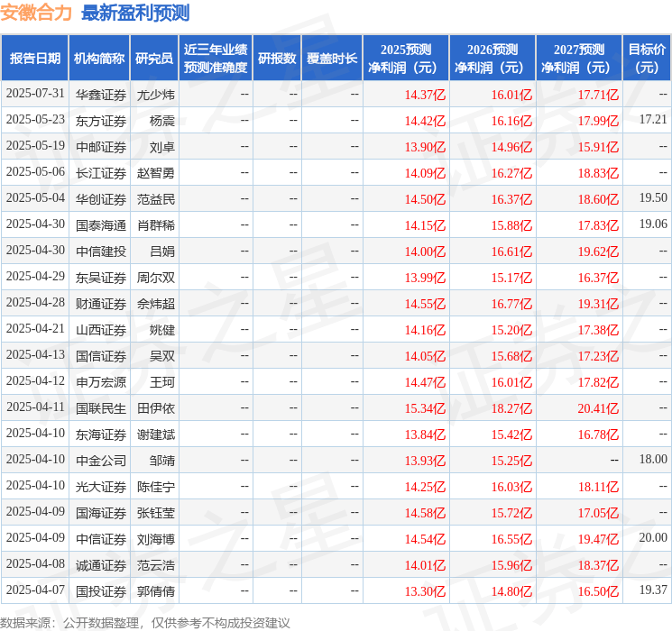Click analyst name 赵智勇
The height and width of the screenshot is (631, 672).
coord(156,172)
